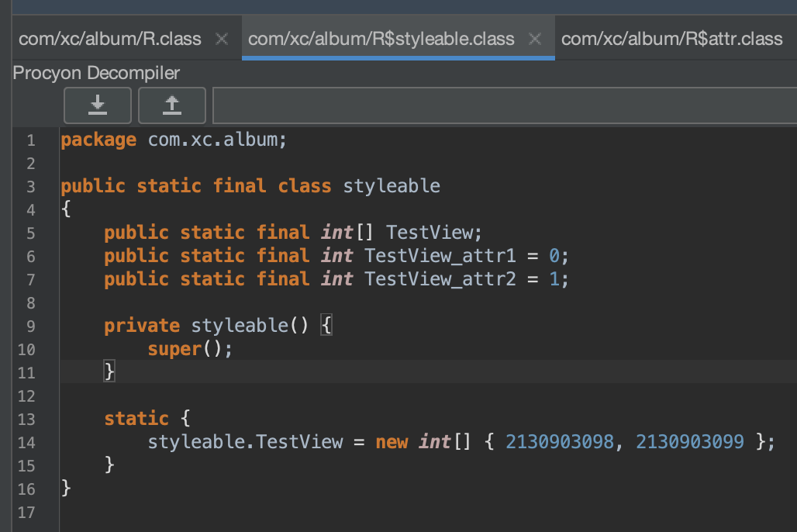This screenshot has height=532, width=797.
Task: Focus the empty text field beside arrow buttons
Action: [504, 105]
